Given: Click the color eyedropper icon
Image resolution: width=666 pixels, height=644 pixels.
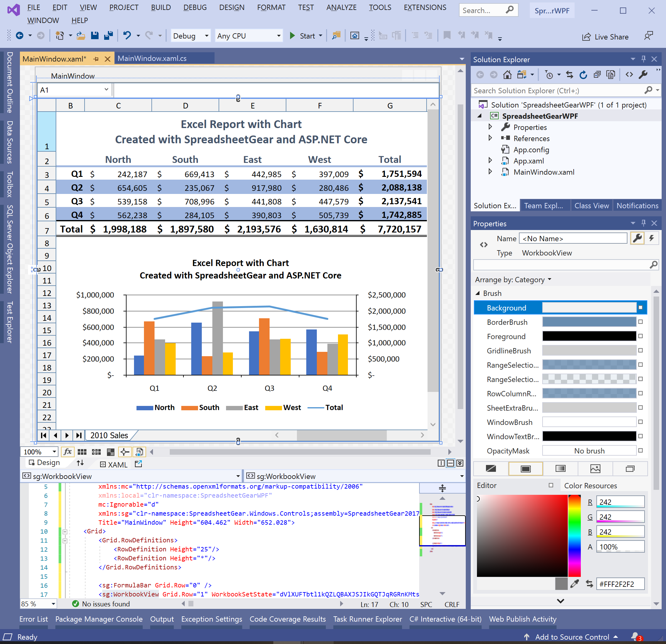Looking at the screenshot, I should 574,584.
